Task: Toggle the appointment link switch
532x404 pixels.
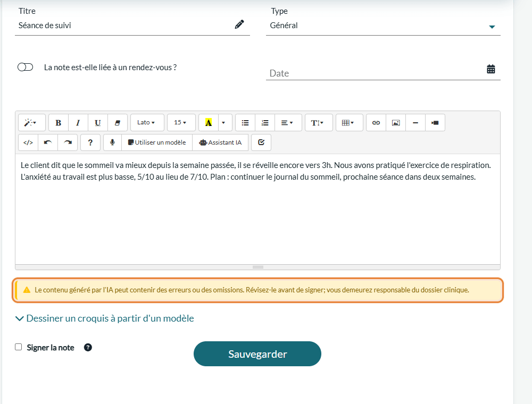Action: [x=26, y=67]
